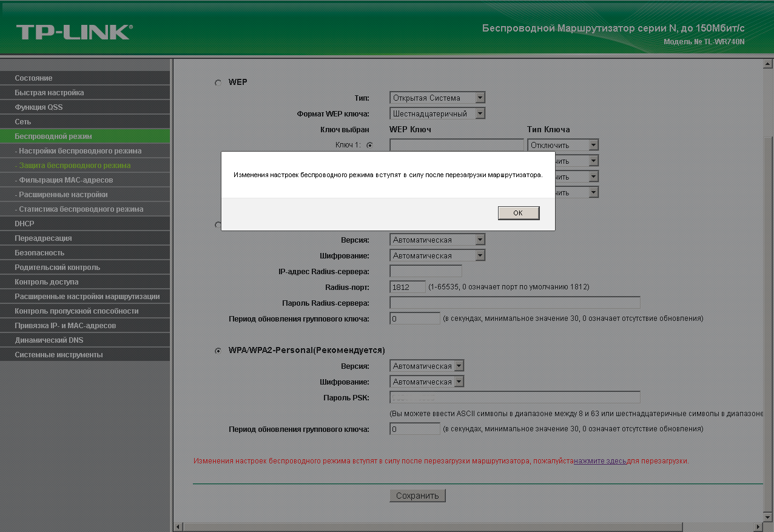
Task: Go to Системные инструменты
Action: [x=85, y=355]
